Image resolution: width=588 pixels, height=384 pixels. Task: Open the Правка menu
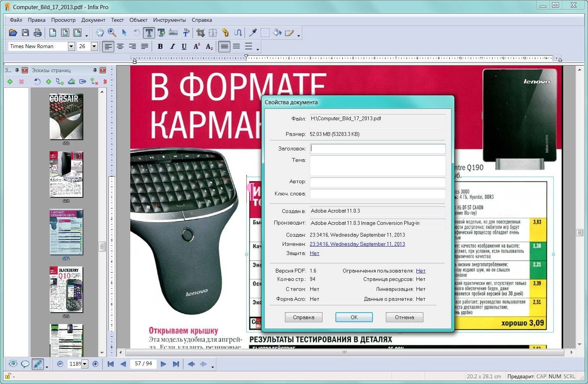[x=37, y=20]
